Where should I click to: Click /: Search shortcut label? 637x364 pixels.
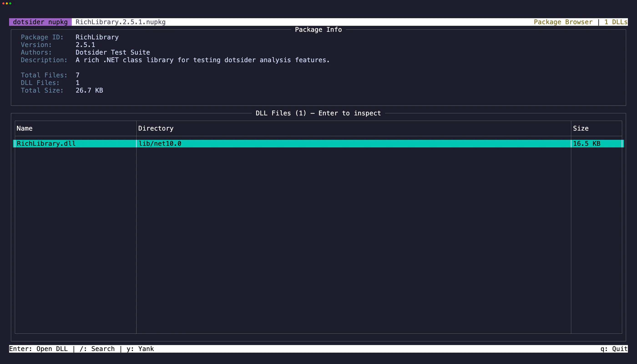point(98,349)
